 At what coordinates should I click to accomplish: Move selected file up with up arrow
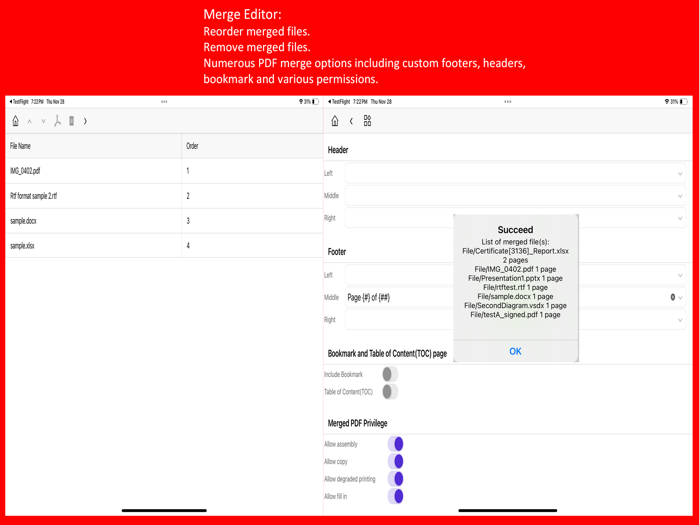click(29, 121)
